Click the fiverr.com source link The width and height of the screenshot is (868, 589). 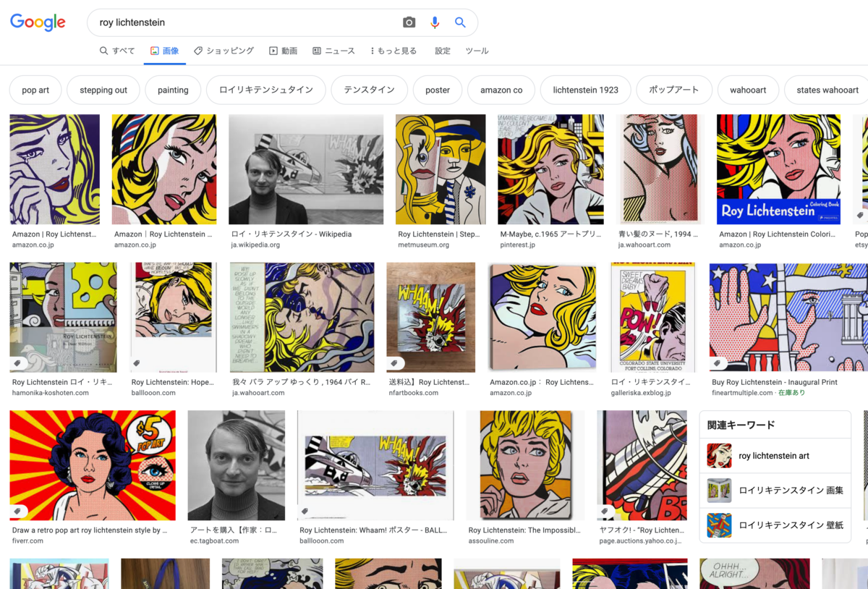pos(27,541)
